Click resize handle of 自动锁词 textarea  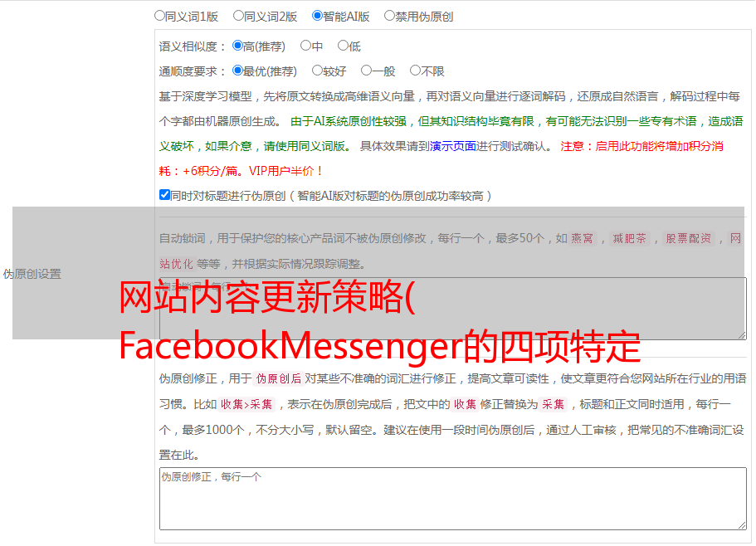(742, 335)
